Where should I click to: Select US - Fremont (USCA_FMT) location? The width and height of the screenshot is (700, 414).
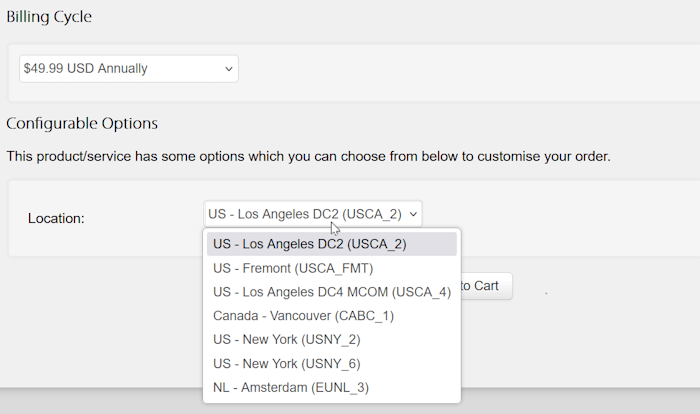(x=291, y=268)
